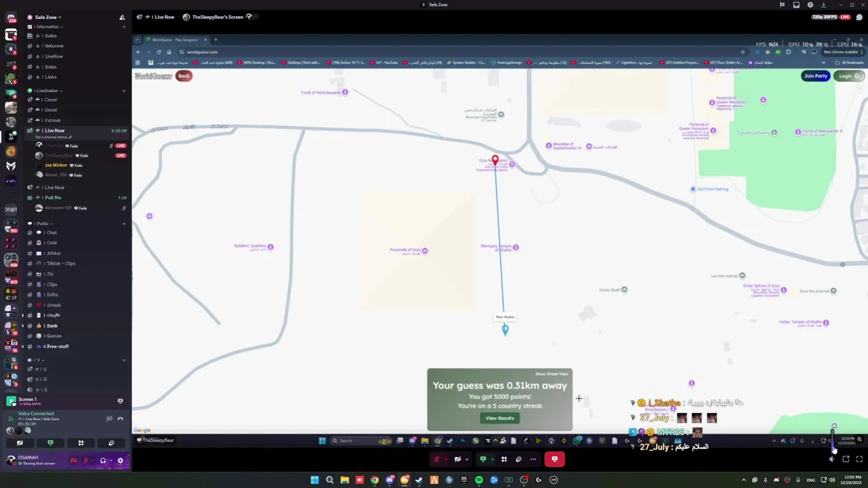
Task: Open camera options arrow in call bar
Action: [467, 459]
